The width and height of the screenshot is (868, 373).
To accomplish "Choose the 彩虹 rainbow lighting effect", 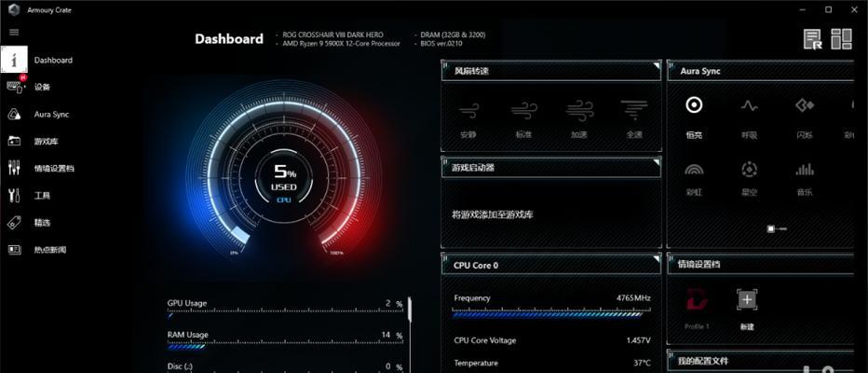I will pos(694,180).
